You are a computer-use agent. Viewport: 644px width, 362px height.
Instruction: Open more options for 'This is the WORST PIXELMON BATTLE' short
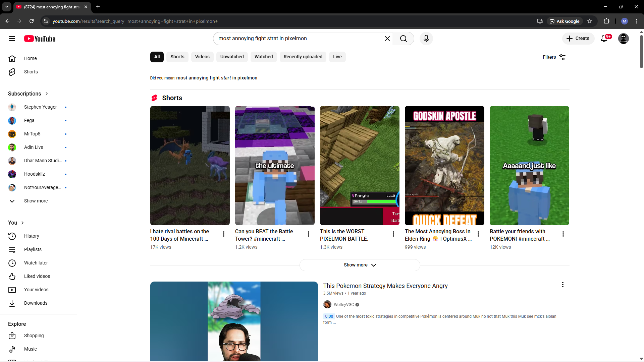click(393, 234)
